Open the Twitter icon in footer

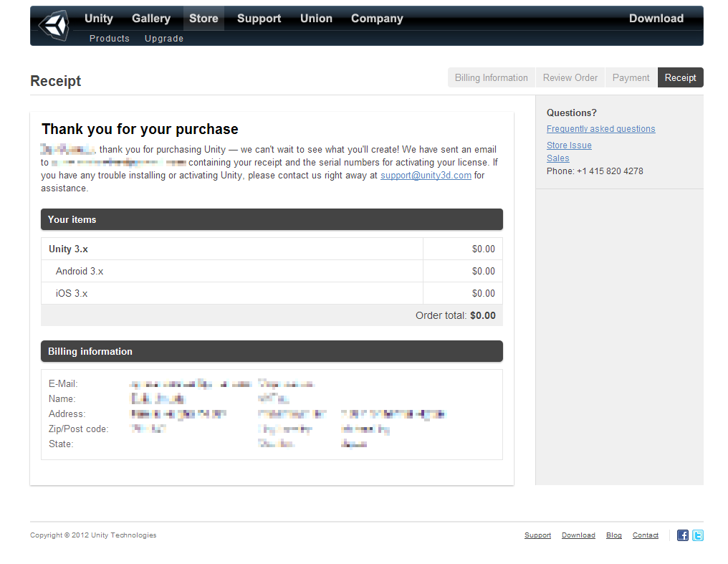697,535
